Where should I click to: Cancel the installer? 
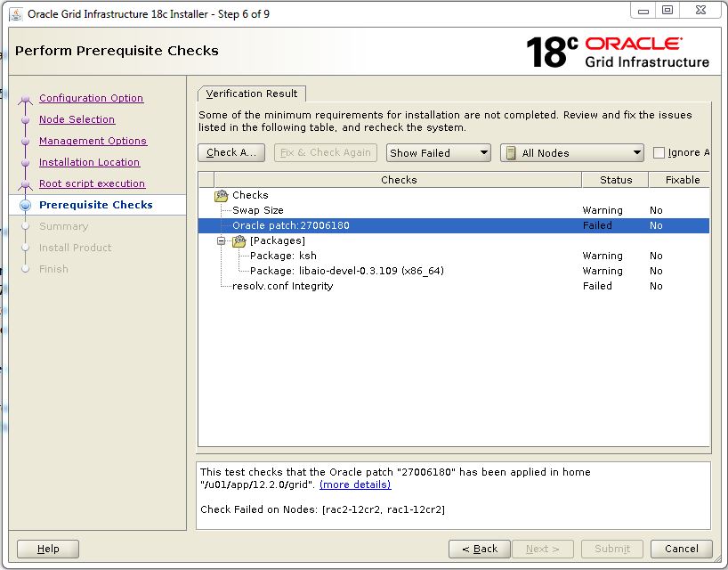(x=681, y=549)
